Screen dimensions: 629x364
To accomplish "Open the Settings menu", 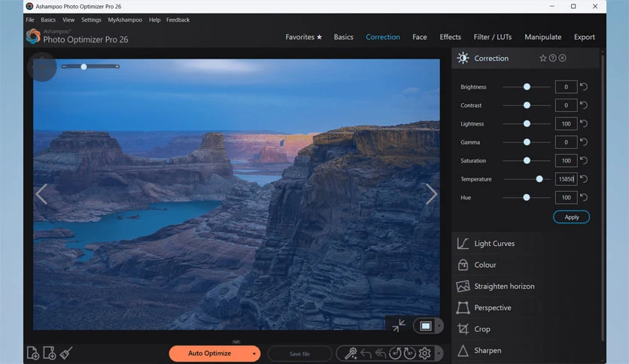I will [92, 20].
